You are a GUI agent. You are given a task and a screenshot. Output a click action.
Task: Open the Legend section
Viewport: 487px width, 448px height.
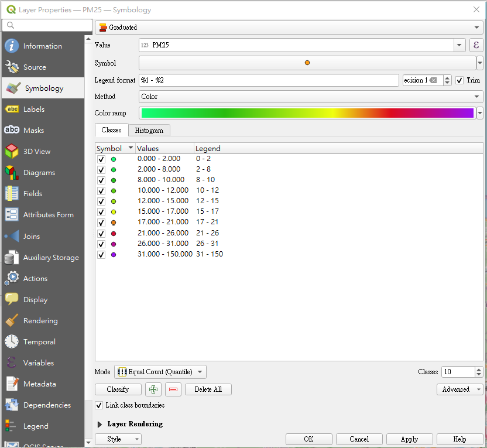pyautogui.click(x=43, y=426)
